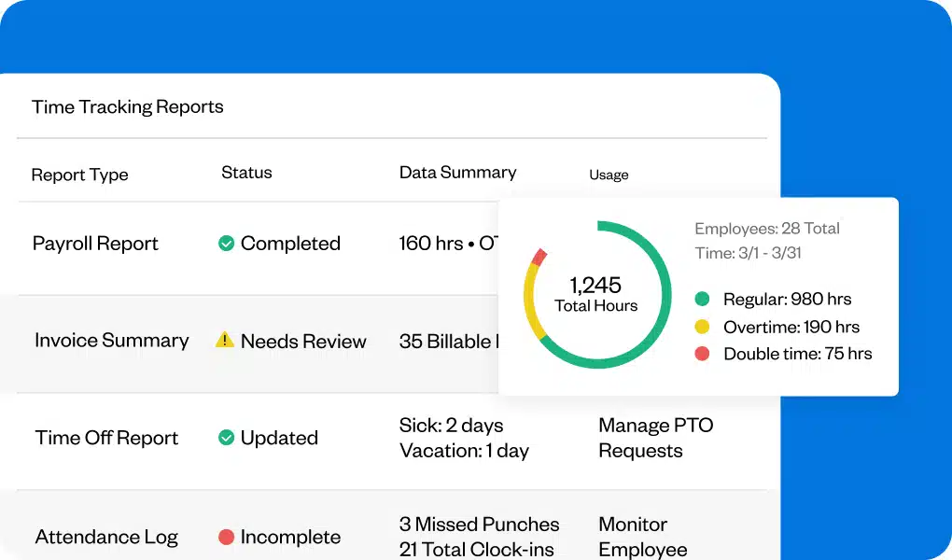Click the Needs Review warning triangle icon
The image size is (952, 560).
click(x=224, y=341)
